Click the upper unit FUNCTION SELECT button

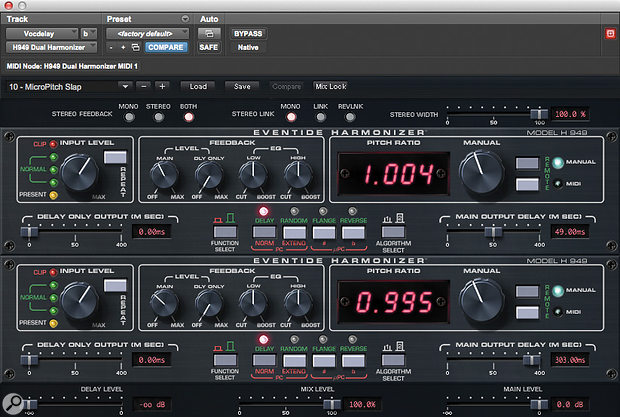click(x=225, y=232)
